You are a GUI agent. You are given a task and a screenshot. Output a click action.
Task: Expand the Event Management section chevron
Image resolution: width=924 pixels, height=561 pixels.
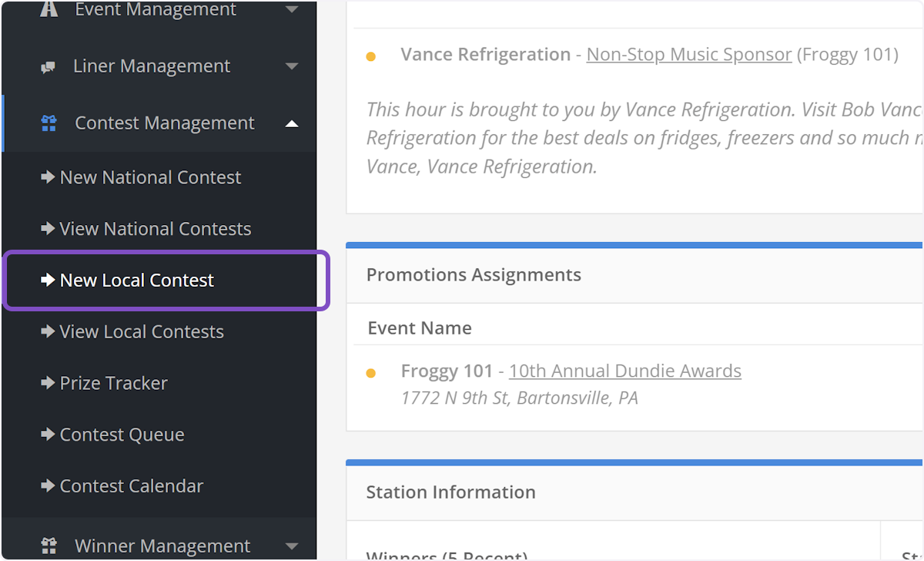(292, 10)
